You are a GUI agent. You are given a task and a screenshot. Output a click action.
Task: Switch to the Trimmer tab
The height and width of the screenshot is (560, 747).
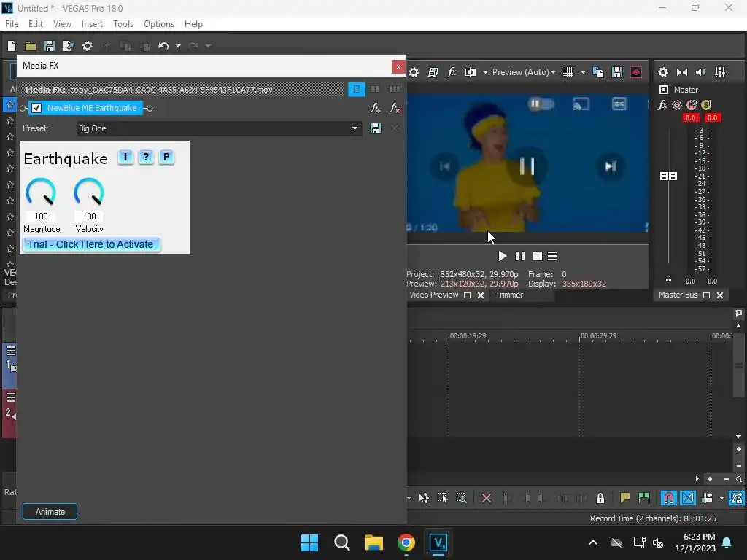click(508, 295)
